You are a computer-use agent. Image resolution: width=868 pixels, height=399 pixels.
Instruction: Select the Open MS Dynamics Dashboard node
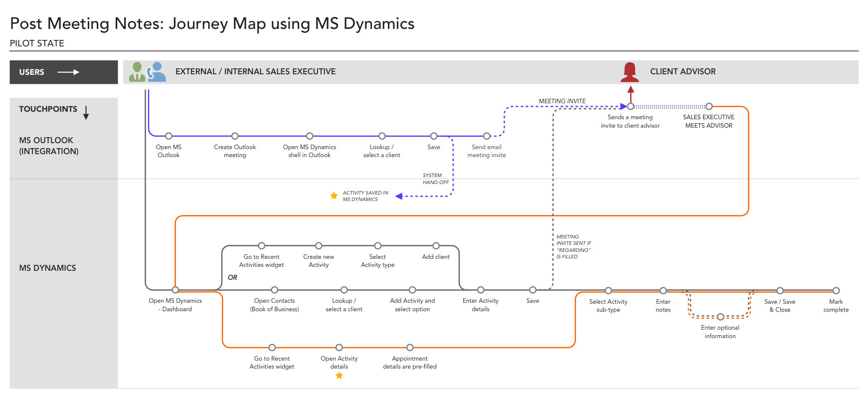(x=175, y=290)
